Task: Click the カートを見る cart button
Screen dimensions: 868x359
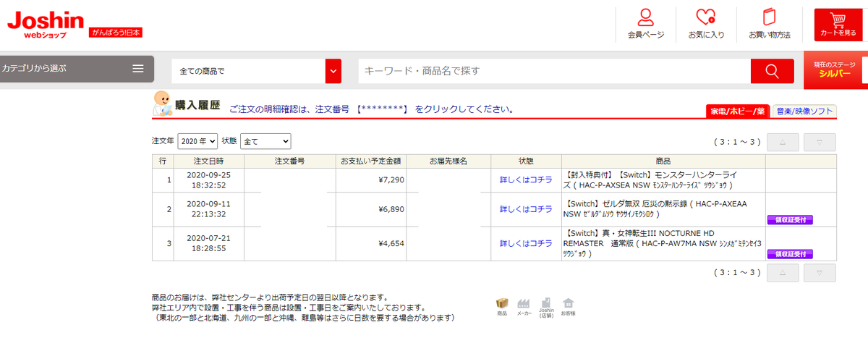Action: (838, 24)
